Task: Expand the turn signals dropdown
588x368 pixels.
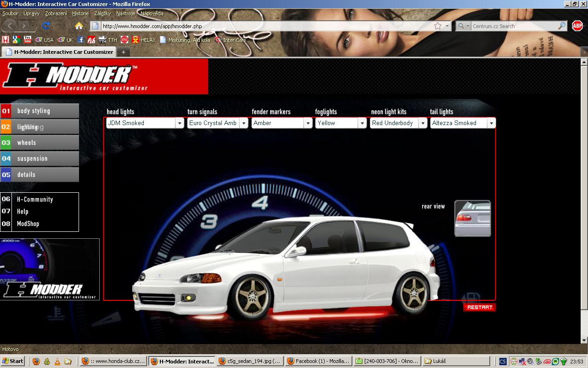Action: coord(243,123)
